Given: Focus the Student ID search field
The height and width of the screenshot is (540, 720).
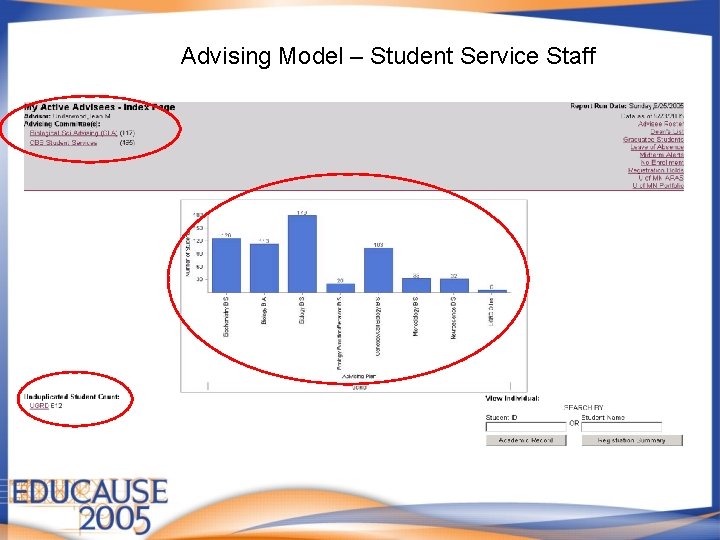Looking at the screenshot, I should point(526,427).
